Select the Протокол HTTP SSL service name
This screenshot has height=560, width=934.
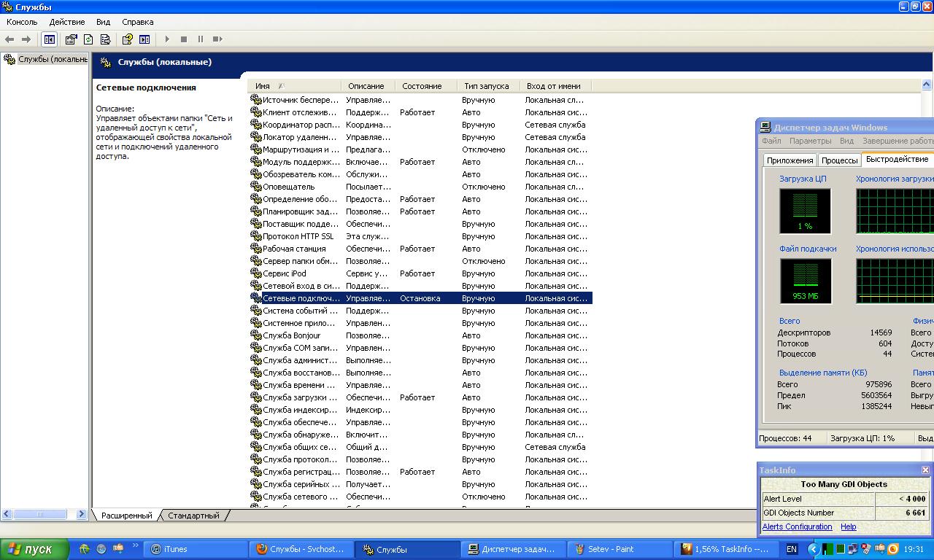tap(298, 236)
